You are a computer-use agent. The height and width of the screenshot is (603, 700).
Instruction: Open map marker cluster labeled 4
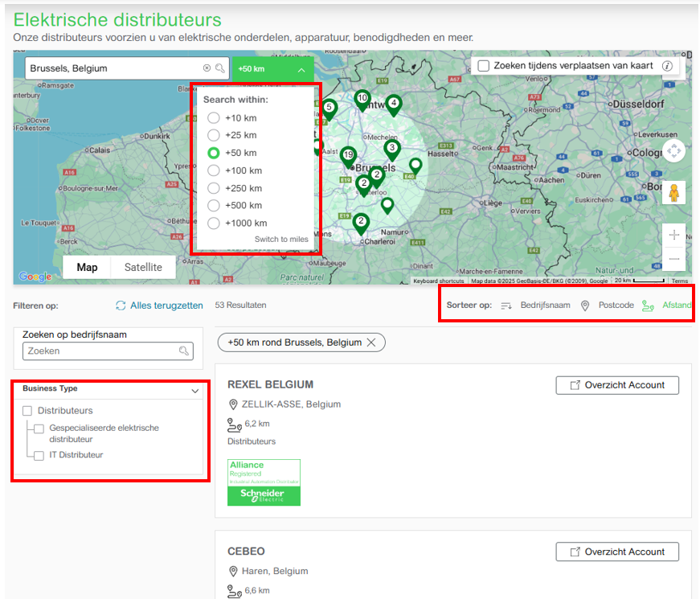394,105
